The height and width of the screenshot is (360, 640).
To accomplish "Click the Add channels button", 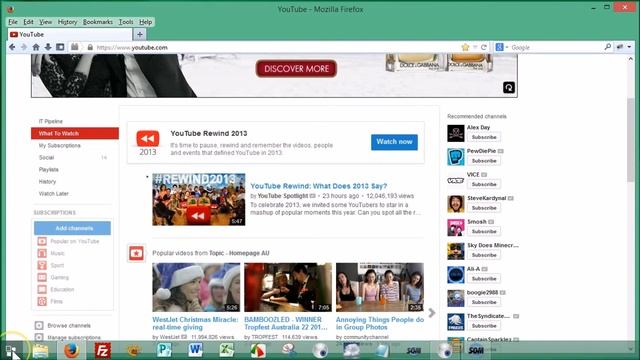I will (72, 228).
